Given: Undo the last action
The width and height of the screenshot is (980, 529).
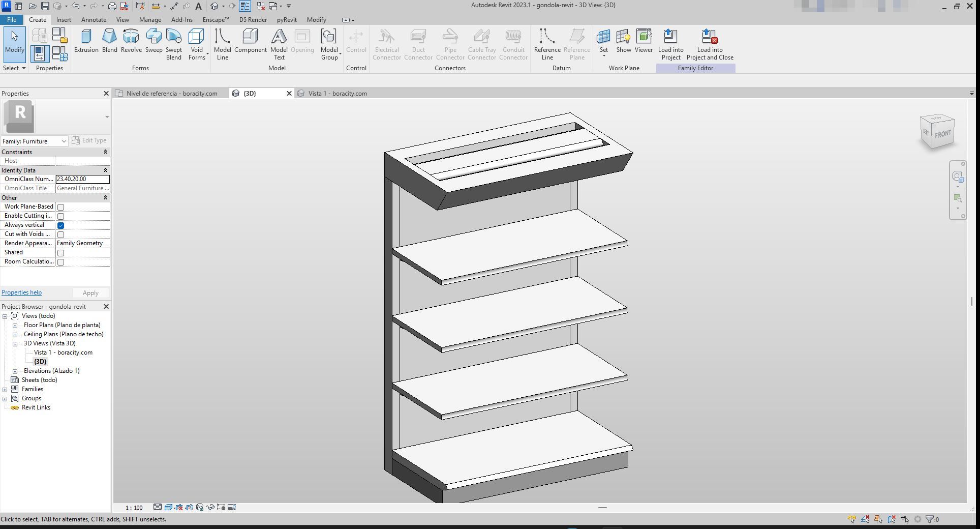Looking at the screenshot, I should click(x=75, y=6).
